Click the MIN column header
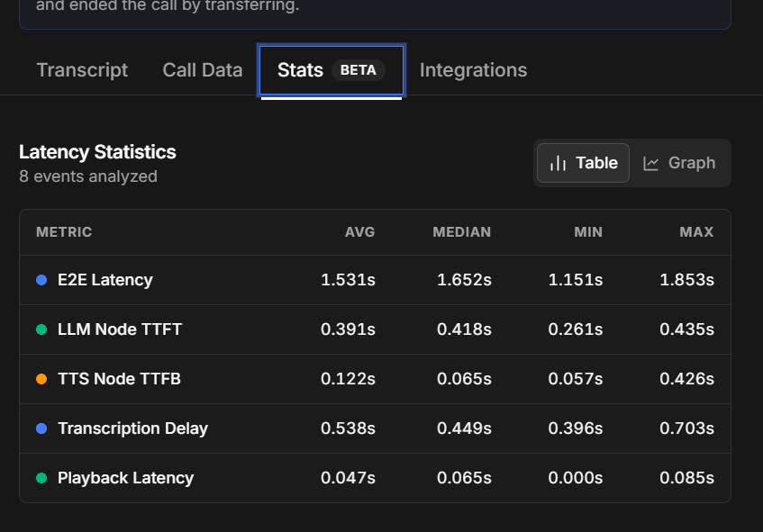 (x=588, y=232)
